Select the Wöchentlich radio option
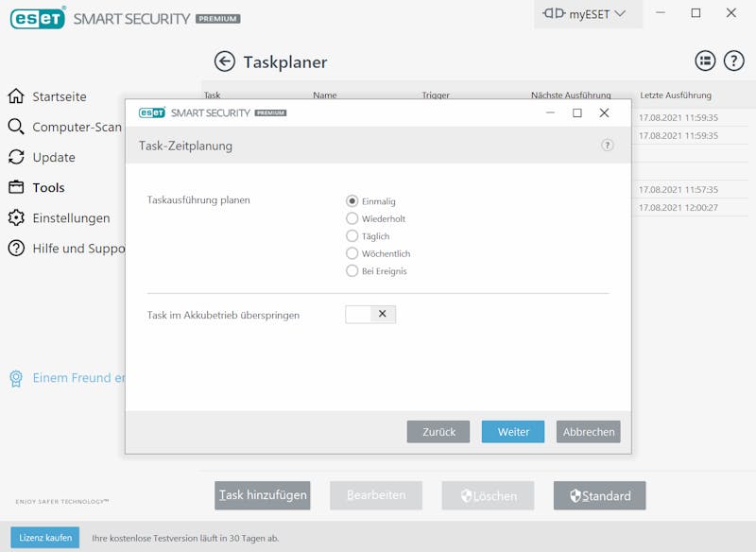This screenshot has height=552, width=756. pyautogui.click(x=352, y=253)
